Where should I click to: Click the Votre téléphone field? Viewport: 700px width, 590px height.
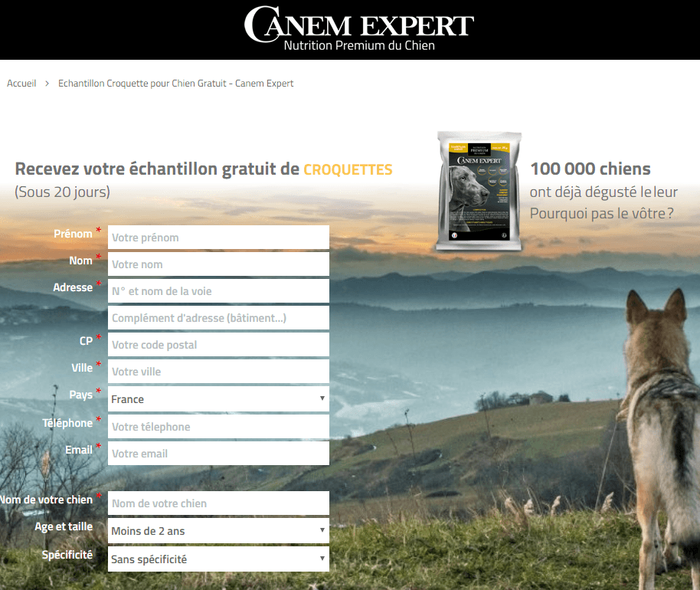218,426
